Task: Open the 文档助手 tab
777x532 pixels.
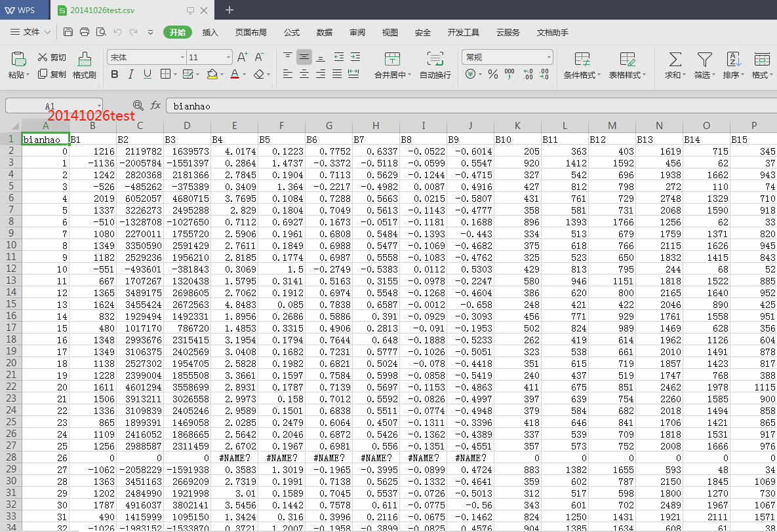Action: click(553, 32)
